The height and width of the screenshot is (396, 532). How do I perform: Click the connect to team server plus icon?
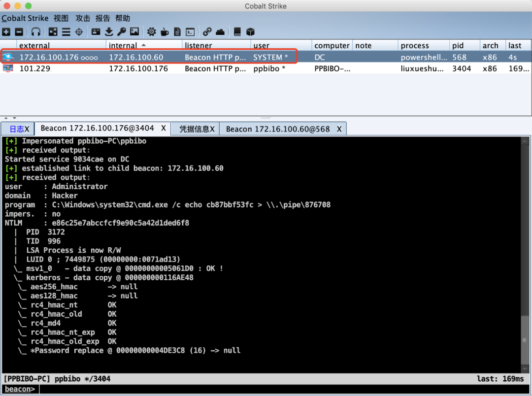click(x=6, y=32)
